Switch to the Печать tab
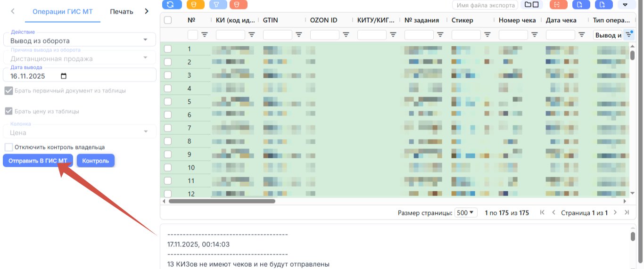The image size is (644, 269). pyautogui.click(x=122, y=11)
